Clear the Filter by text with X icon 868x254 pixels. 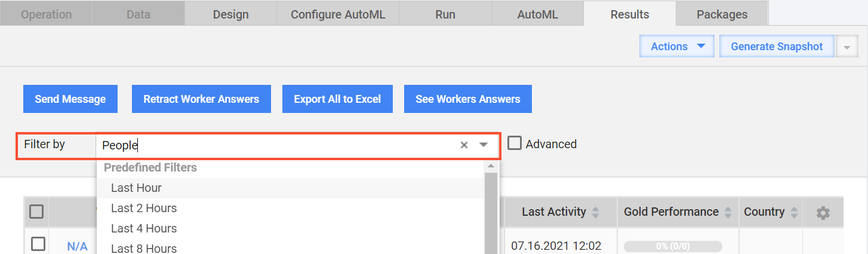tap(464, 145)
